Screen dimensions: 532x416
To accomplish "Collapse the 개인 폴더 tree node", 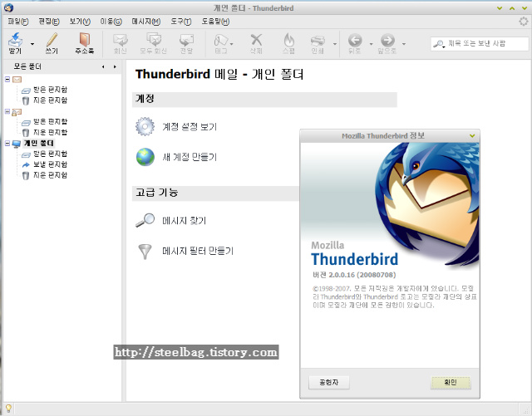I will [x=7, y=144].
